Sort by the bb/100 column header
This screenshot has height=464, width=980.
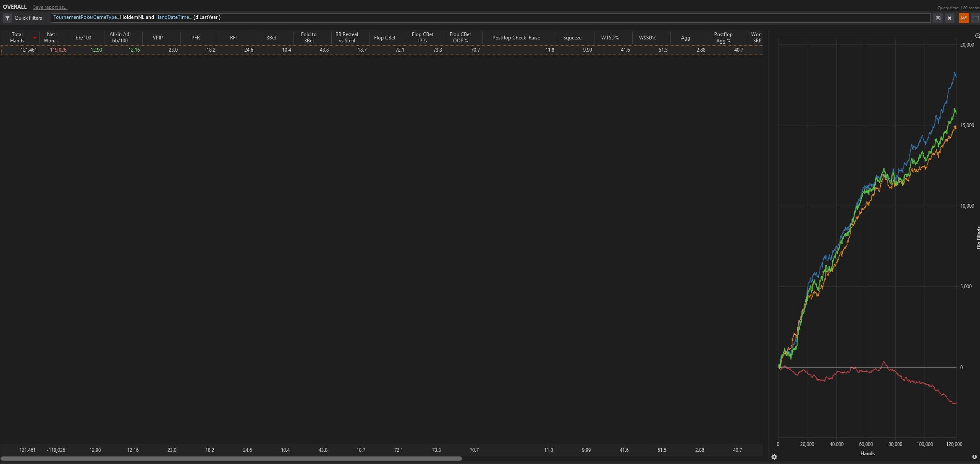click(x=83, y=38)
